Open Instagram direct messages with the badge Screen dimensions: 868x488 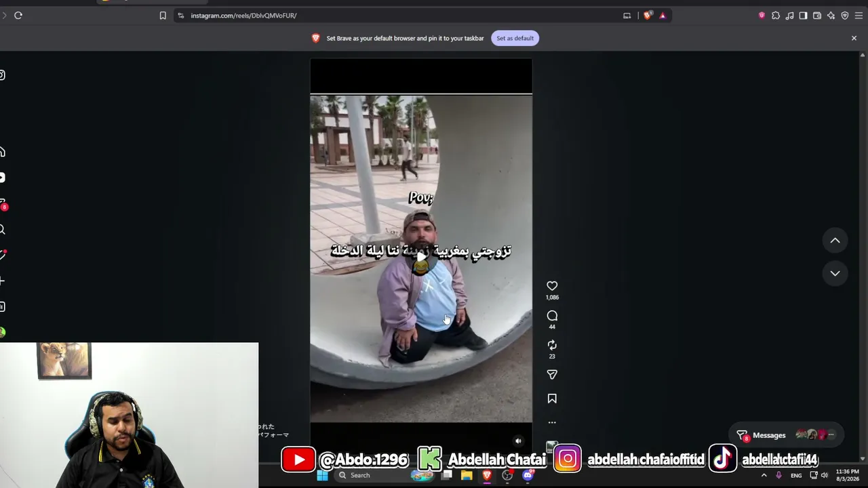point(3,204)
